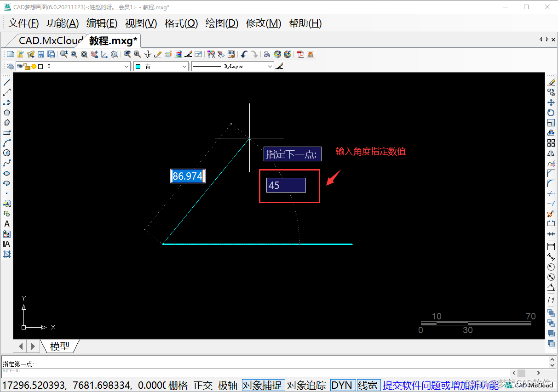Select the Linear dimension tool
Image resolution: width=558 pixels, height=392 pixels.
[551, 247]
